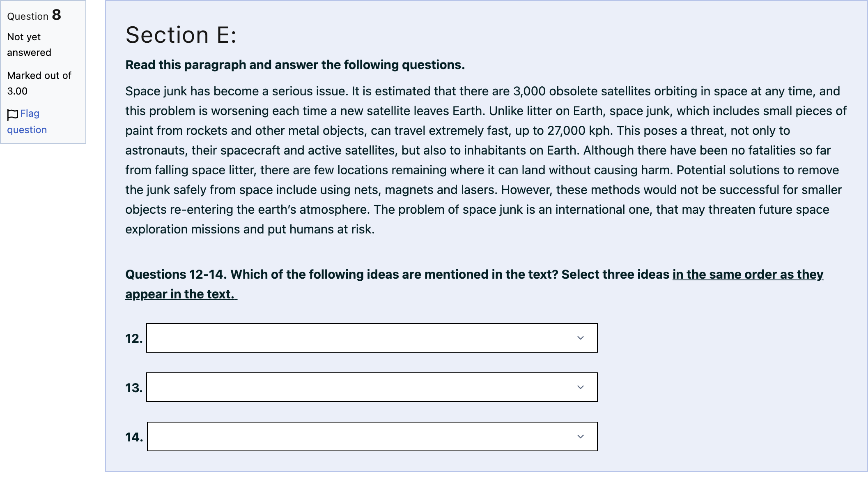The width and height of the screenshot is (868, 485).
Task: Click the '12.' label beside the first dropdown
Action: (x=134, y=338)
